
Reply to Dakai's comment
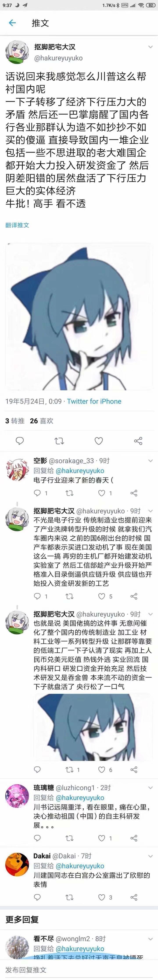[x=37, y=897]
